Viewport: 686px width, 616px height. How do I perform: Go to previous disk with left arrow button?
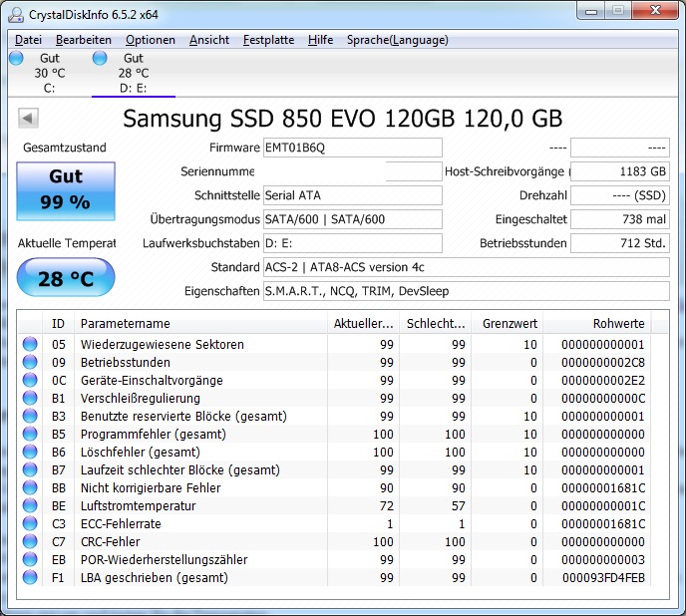29,119
